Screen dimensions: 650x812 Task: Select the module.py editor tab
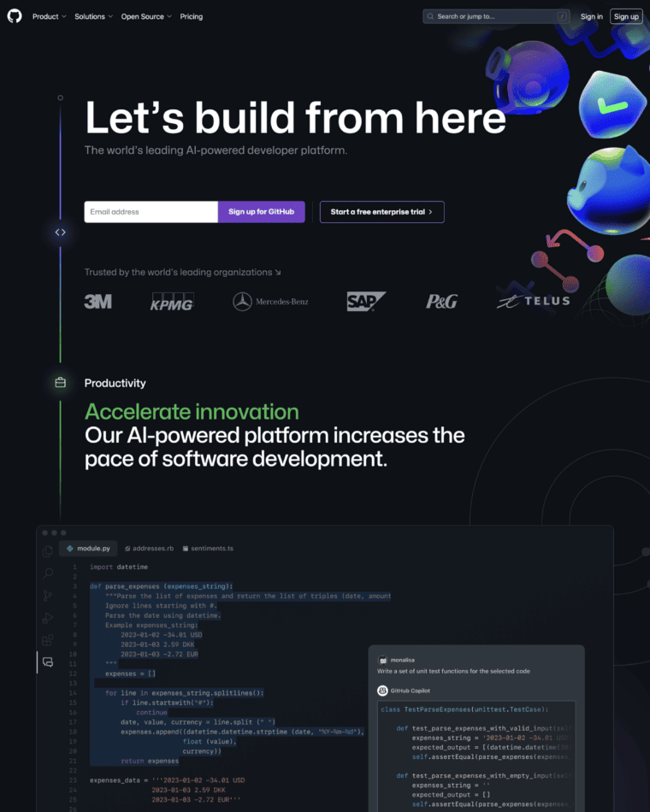tap(88, 549)
